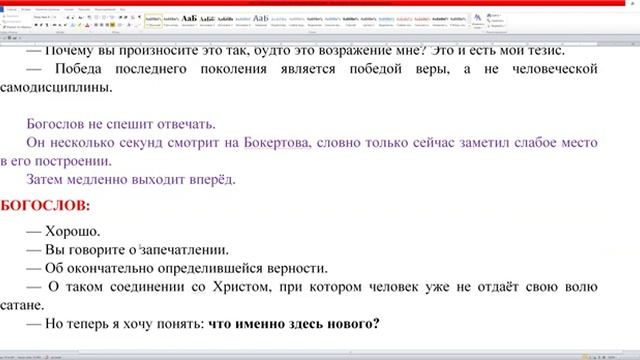Click the word "сатане."
This screenshot has width=640, height=360.
pos(22,305)
